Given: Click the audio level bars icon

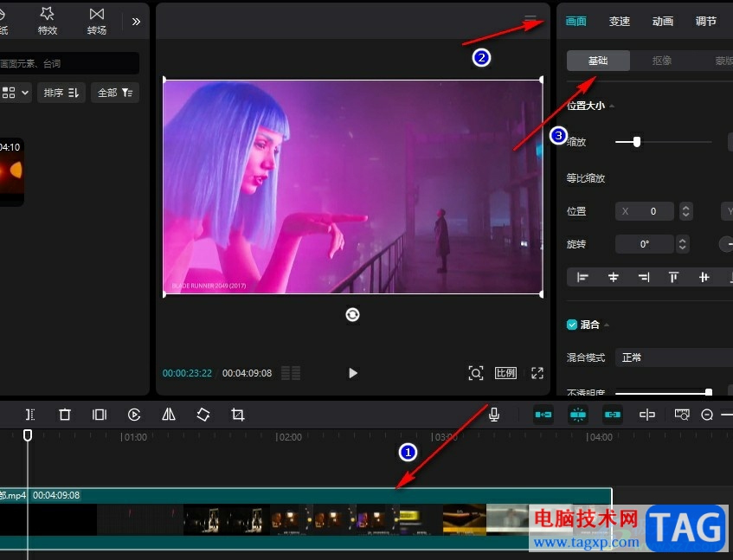Looking at the screenshot, I should (290, 373).
